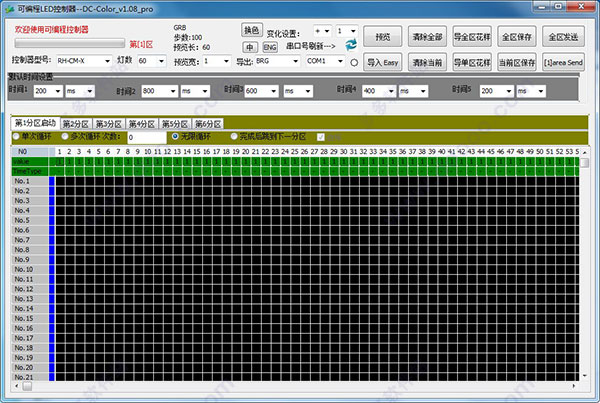Click the radio circle next to COM1
Image resolution: width=600 pixels, height=403 pixels.
click(354, 62)
